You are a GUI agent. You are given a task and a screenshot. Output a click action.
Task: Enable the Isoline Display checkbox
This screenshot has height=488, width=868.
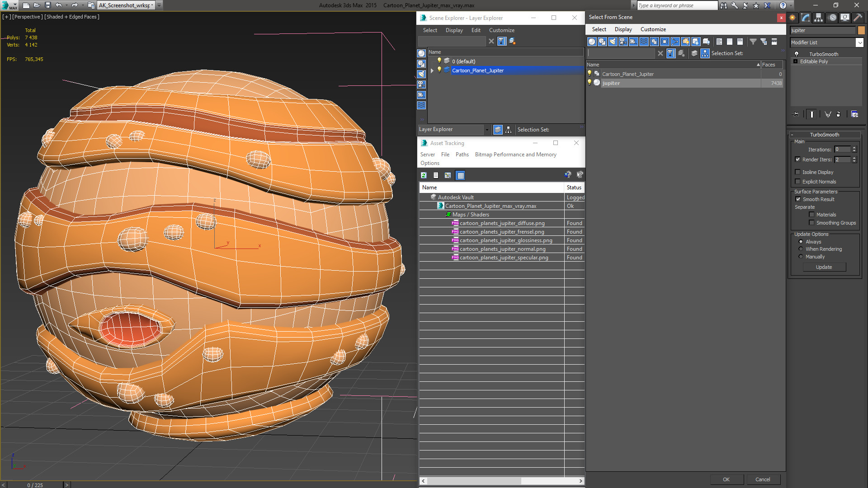click(798, 172)
